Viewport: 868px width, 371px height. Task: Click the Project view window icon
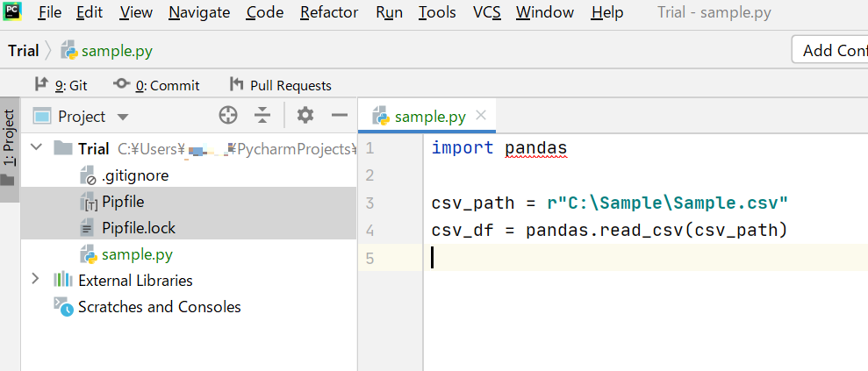tap(41, 116)
